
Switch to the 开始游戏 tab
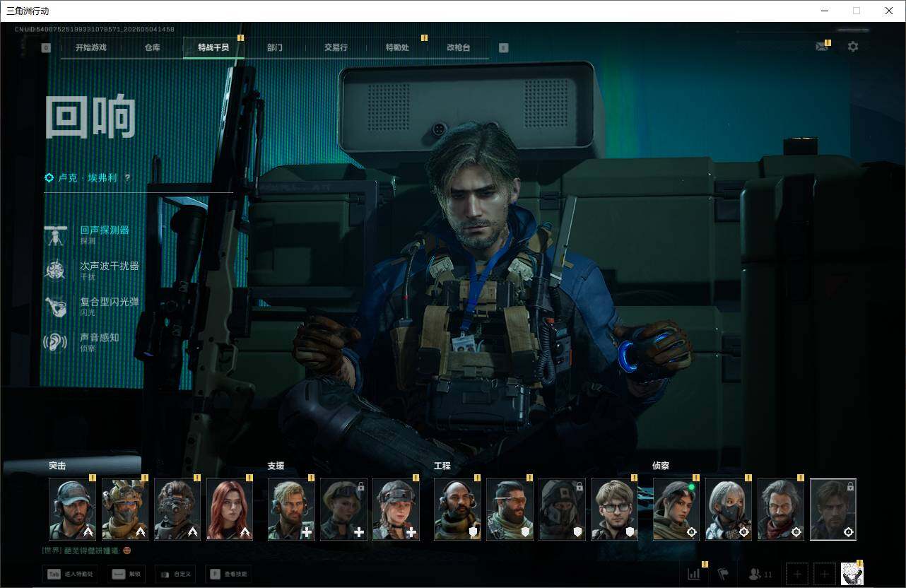coord(91,47)
